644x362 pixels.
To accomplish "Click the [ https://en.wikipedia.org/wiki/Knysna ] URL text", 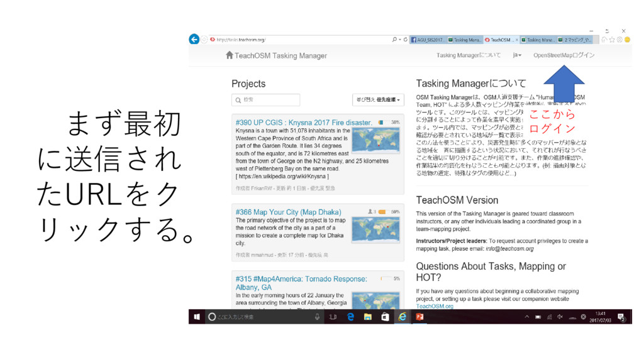I will click(282, 177).
